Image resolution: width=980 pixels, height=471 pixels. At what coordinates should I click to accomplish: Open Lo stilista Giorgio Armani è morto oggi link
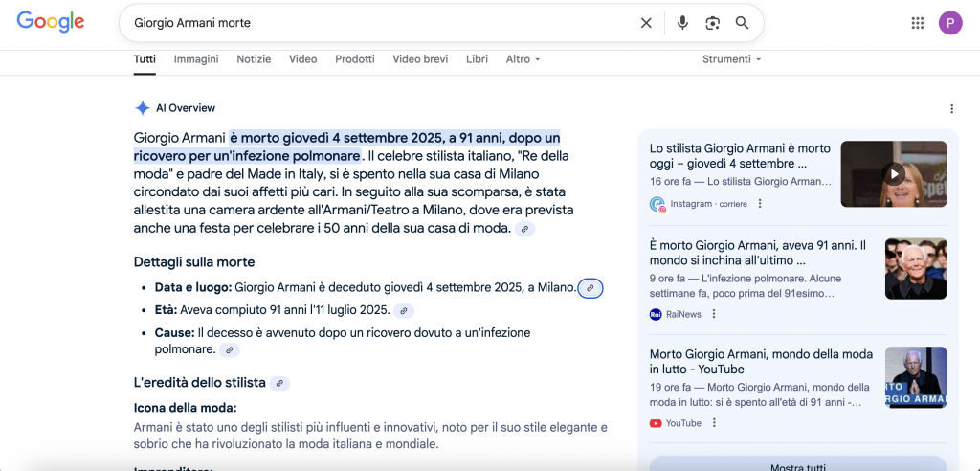tap(740, 156)
